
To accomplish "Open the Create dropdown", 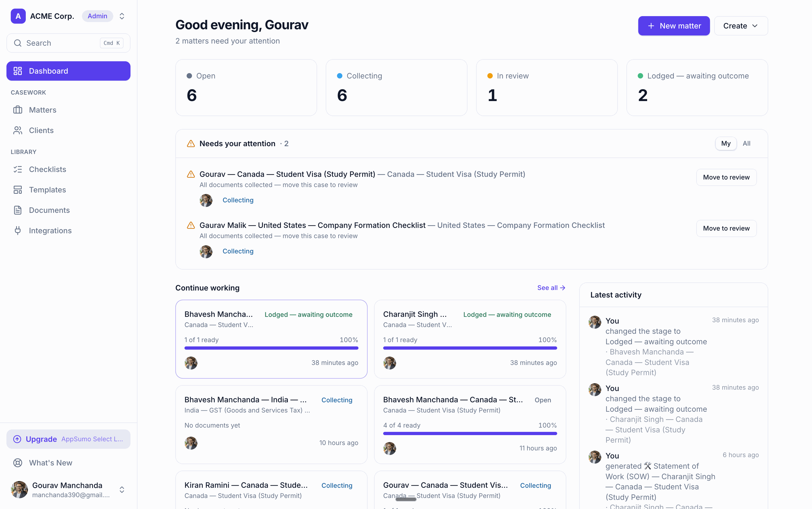I will tap(741, 26).
